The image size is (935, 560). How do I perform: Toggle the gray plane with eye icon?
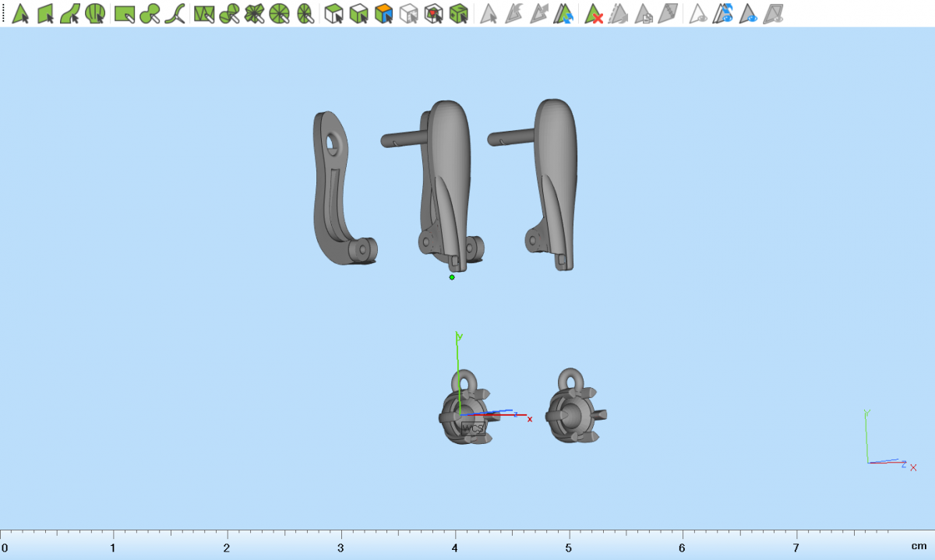[774, 13]
